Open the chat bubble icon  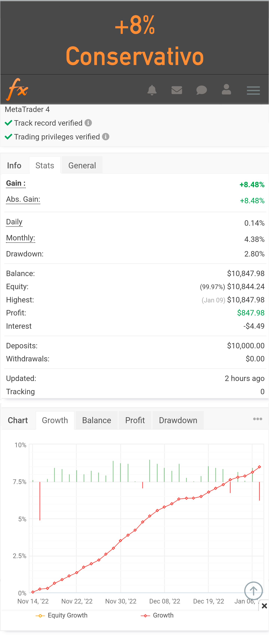coord(201,90)
